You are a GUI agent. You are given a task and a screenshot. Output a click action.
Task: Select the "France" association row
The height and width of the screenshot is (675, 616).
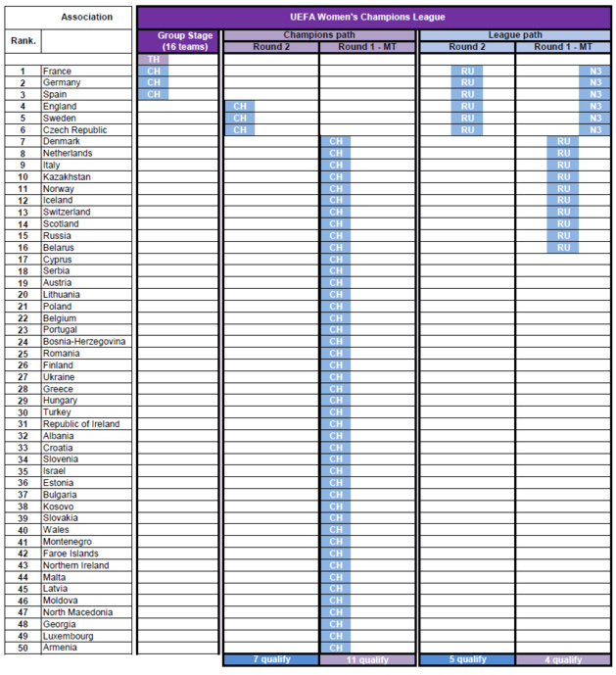[x=69, y=72]
